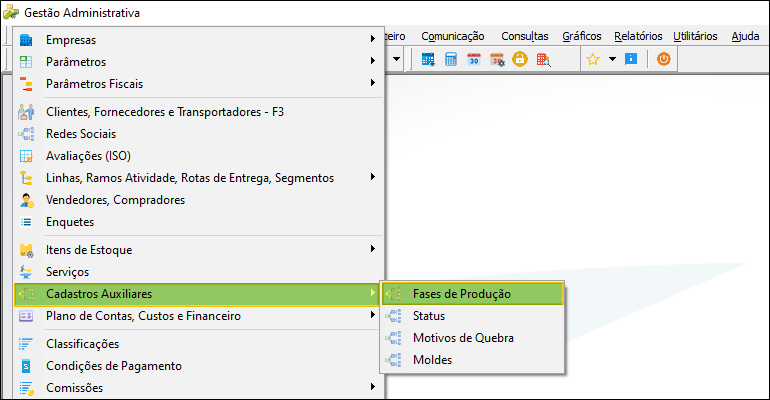Select Enquetes text entry
This screenshot has width=770, height=400.
[x=70, y=222]
